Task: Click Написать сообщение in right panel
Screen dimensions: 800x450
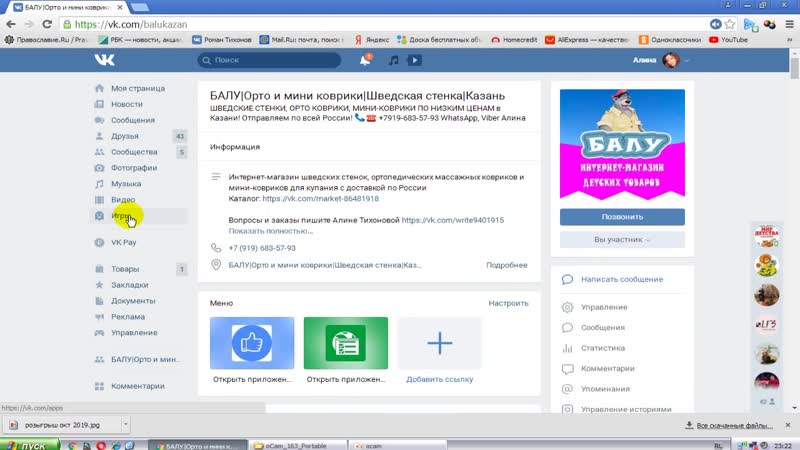Action: pyautogui.click(x=622, y=279)
